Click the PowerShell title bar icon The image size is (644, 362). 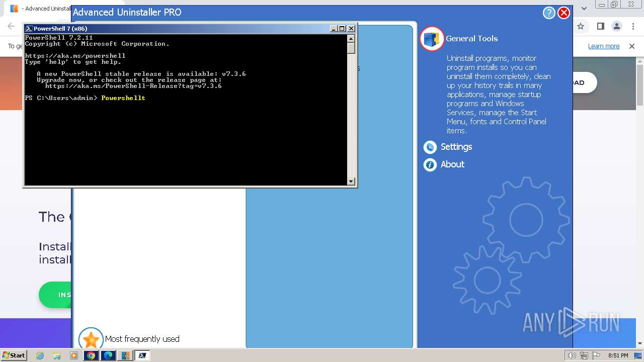(x=29, y=29)
